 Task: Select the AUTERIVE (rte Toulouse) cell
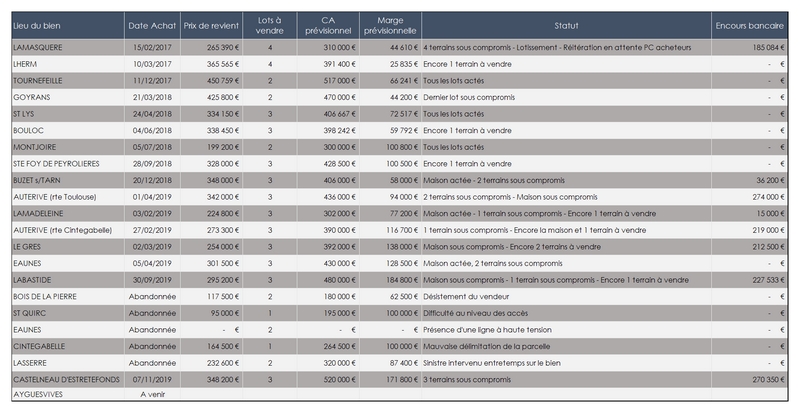(x=68, y=197)
